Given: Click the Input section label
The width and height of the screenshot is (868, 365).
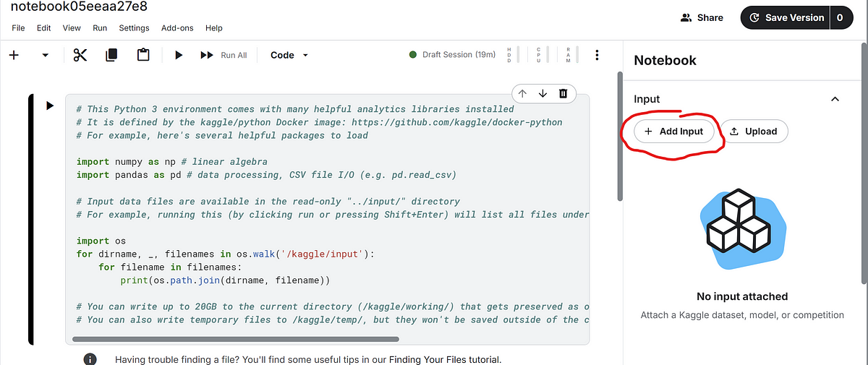Looking at the screenshot, I should tap(647, 99).
